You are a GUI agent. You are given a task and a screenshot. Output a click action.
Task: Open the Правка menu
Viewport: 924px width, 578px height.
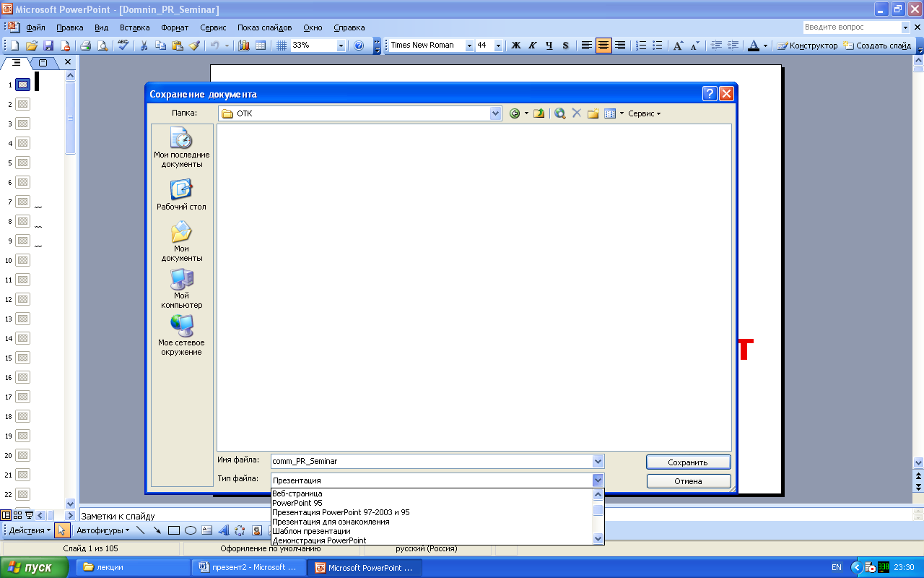(x=70, y=27)
